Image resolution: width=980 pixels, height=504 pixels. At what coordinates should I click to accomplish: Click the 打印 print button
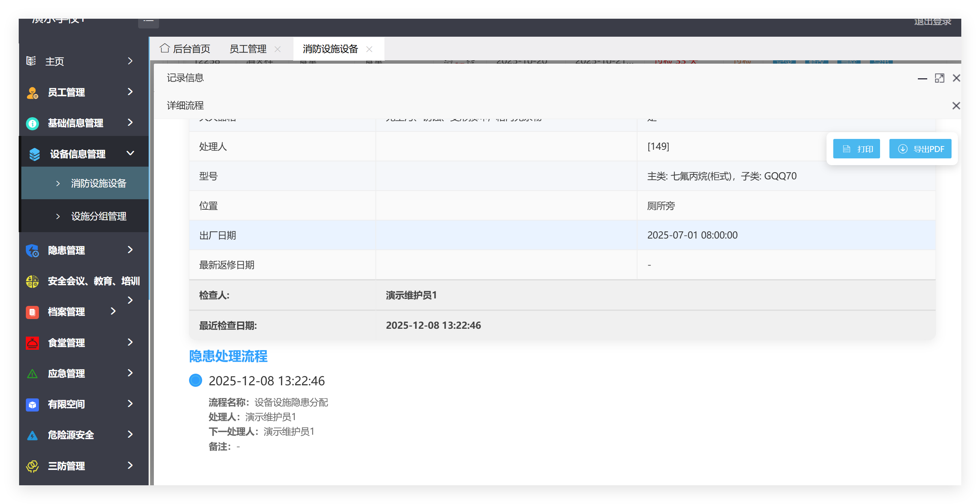(856, 148)
